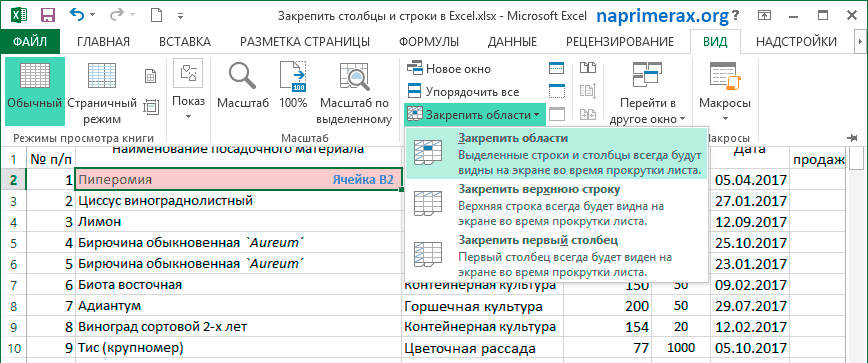Image resolution: width=868 pixels, height=363 pixels.
Task: Select date cell 29.07.2017
Action: 750,306
